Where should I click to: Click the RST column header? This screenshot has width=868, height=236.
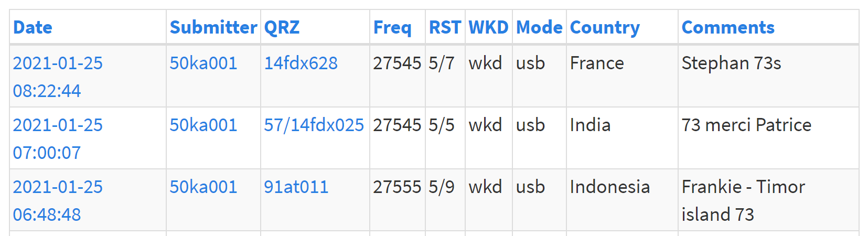[445, 27]
